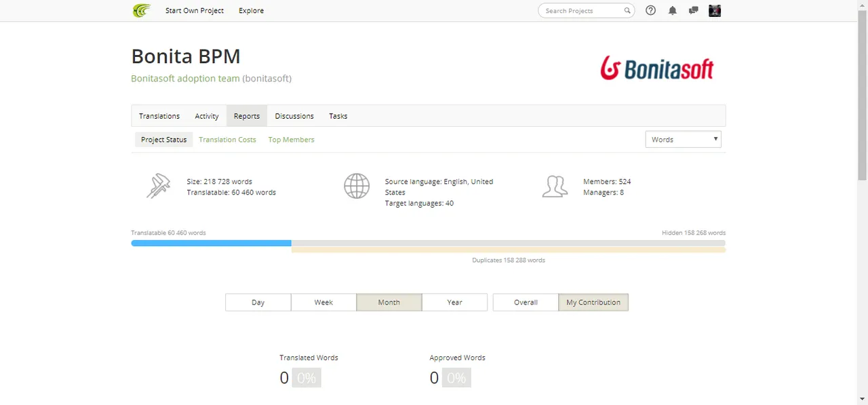
Task: Open Start Own Project link
Action: [195, 10]
